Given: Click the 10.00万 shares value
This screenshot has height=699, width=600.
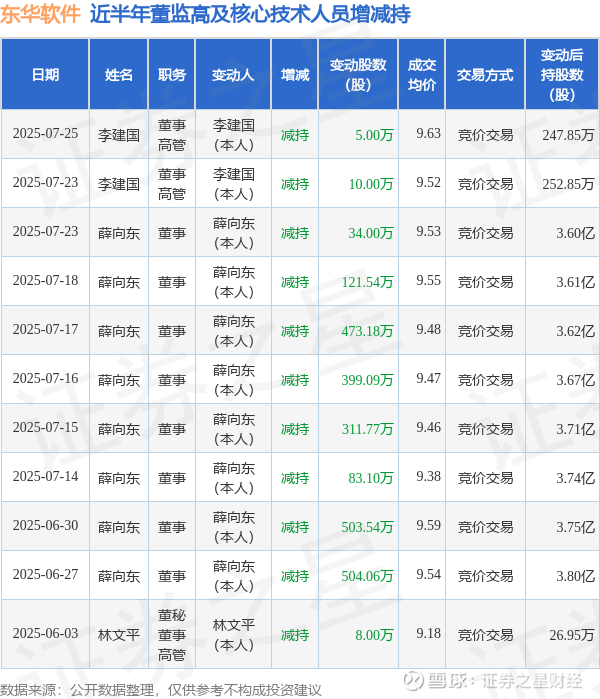Looking at the screenshot, I should click(371, 184).
